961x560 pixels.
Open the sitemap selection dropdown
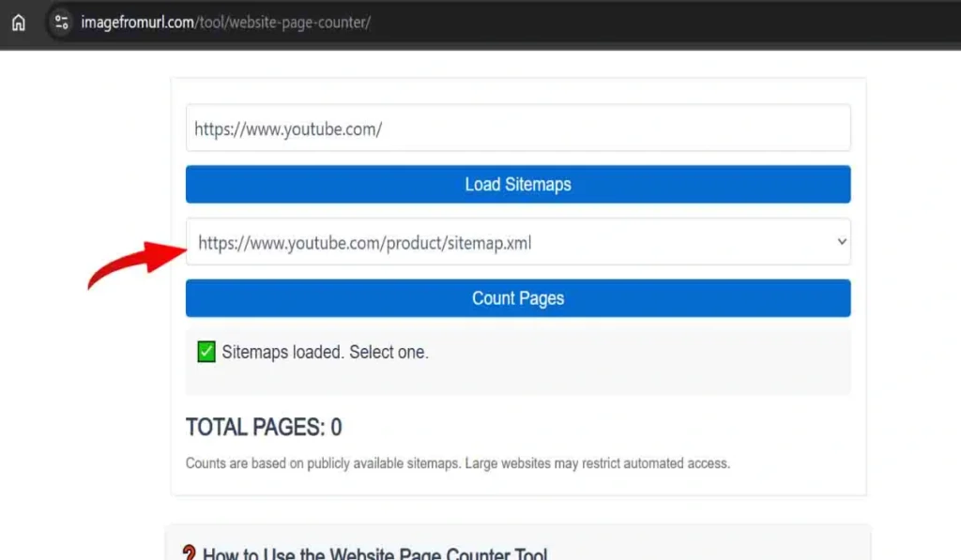coord(518,242)
